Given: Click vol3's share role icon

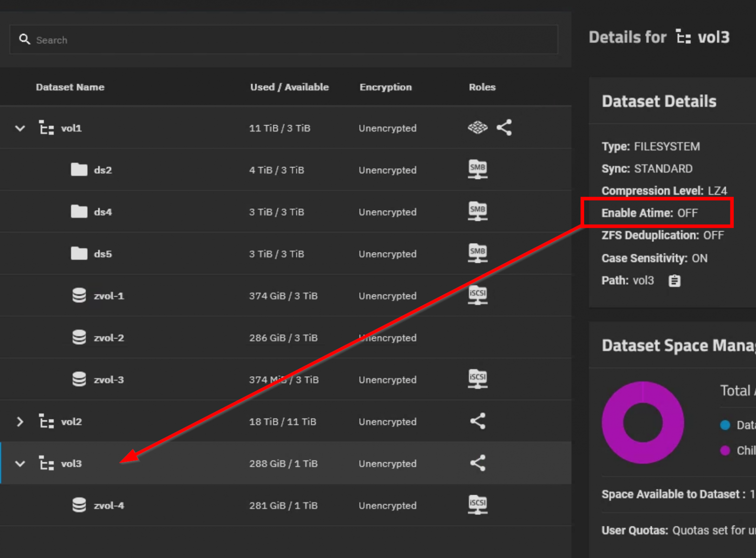Looking at the screenshot, I should tap(478, 463).
